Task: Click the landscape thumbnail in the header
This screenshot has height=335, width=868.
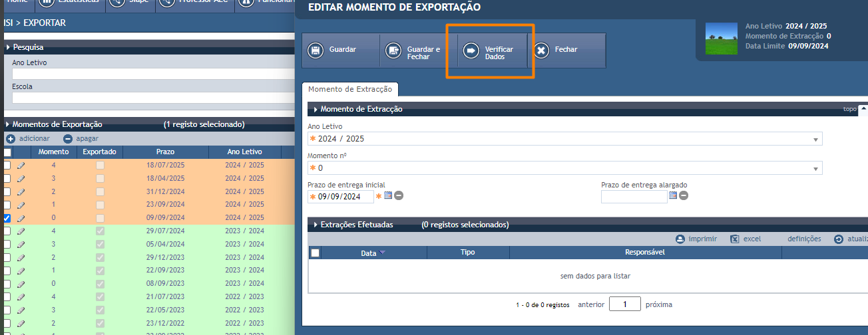Action: point(722,38)
